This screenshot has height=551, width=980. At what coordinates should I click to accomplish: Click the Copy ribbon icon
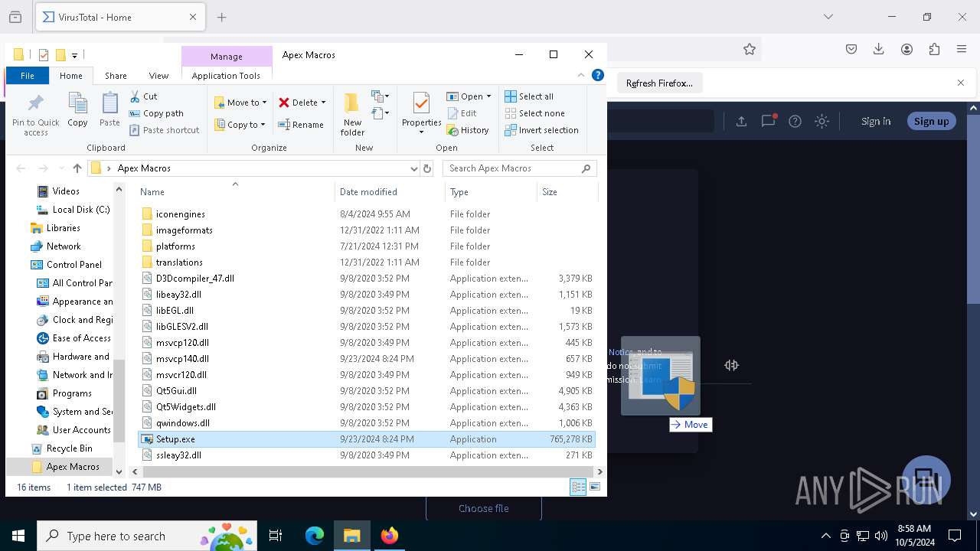(77, 109)
